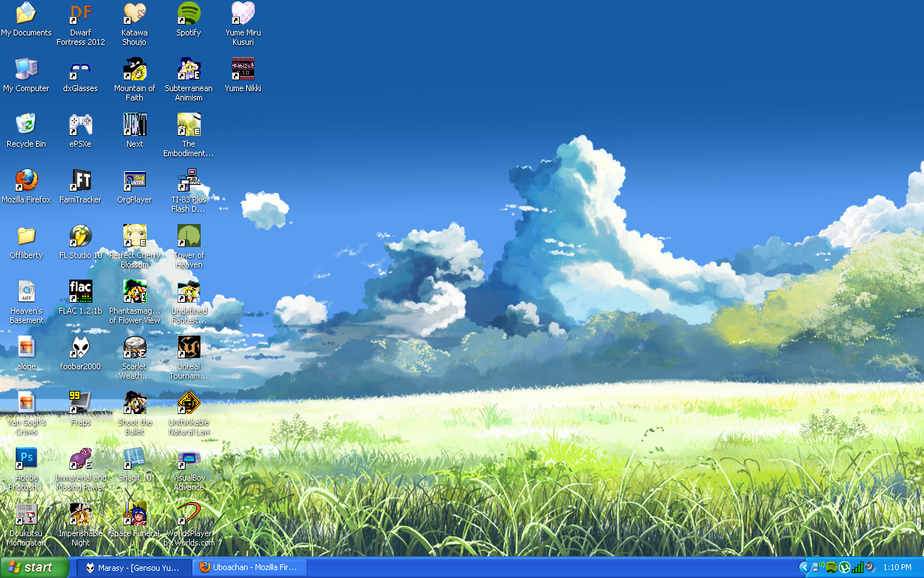Select the FamiTracker icon
Viewport: 924px width, 578px height.
(x=81, y=180)
